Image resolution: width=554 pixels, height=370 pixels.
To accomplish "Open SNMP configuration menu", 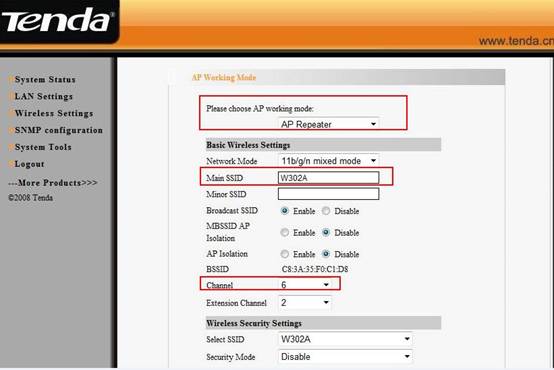I will tap(59, 130).
